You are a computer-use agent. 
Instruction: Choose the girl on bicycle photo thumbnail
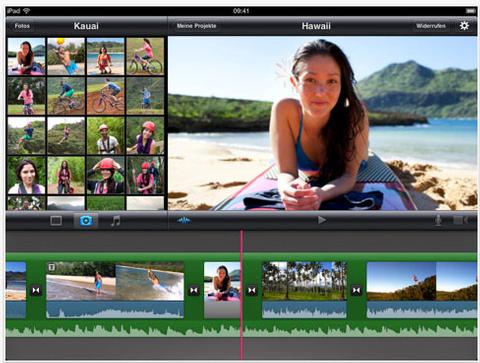coord(145,56)
